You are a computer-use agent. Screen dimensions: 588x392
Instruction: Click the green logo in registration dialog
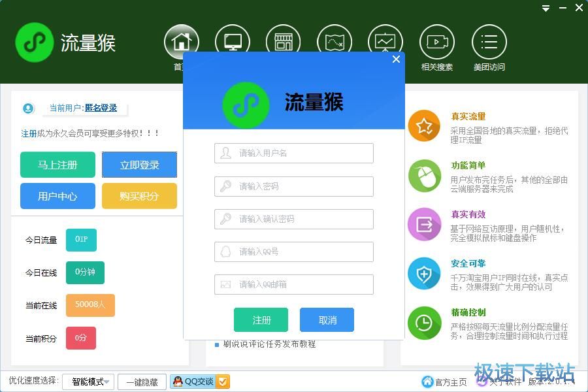click(246, 105)
